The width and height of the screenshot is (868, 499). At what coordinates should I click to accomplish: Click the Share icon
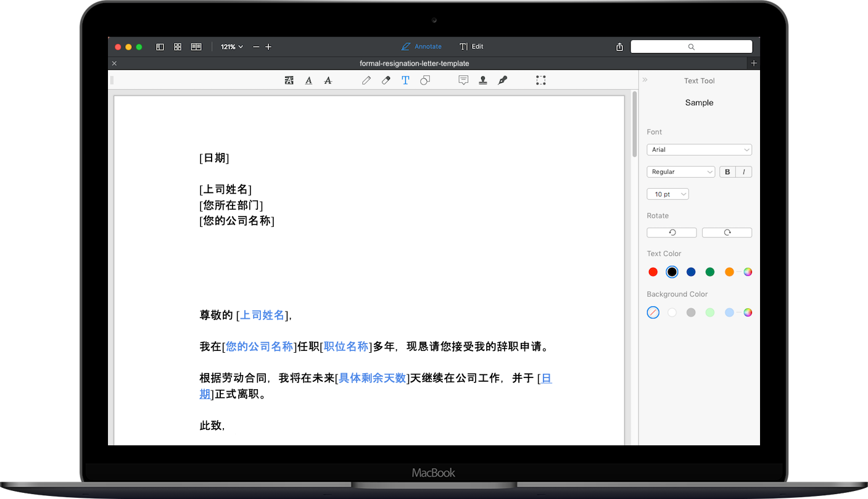coord(619,47)
